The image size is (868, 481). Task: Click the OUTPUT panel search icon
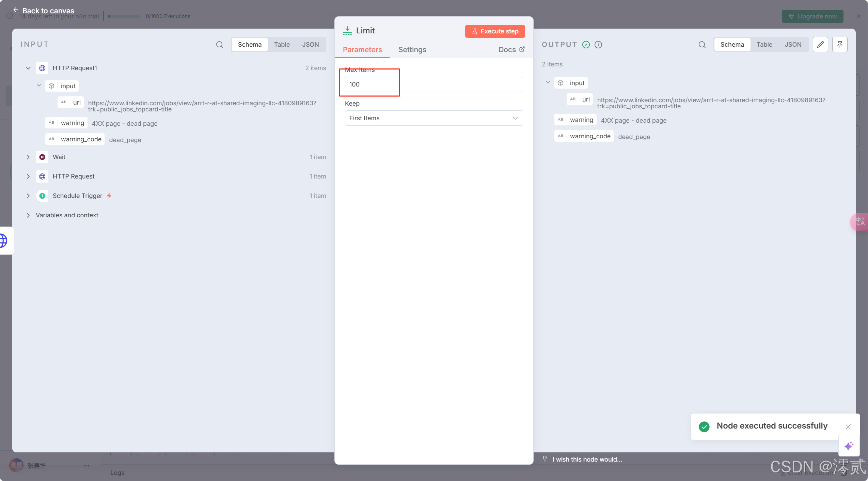click(x=702, y=45)
